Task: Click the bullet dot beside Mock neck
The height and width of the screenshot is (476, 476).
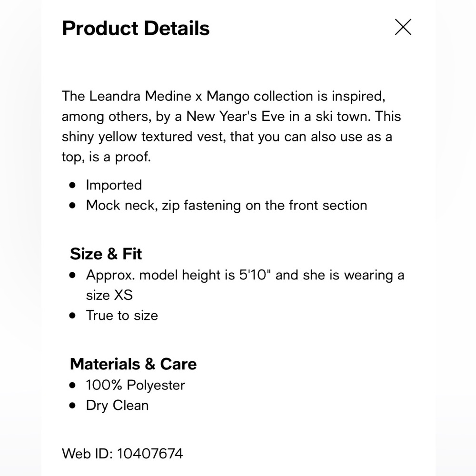Action: coord(72,206)
